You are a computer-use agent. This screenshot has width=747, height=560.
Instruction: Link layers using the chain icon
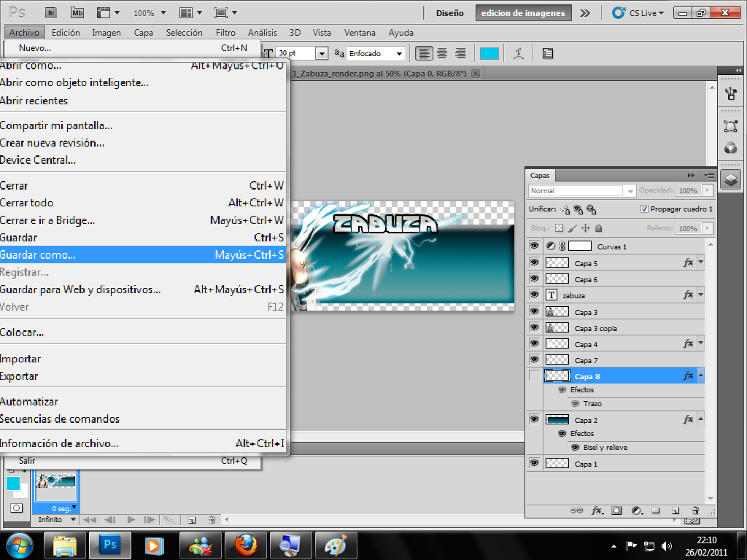(x=576, y=510)
